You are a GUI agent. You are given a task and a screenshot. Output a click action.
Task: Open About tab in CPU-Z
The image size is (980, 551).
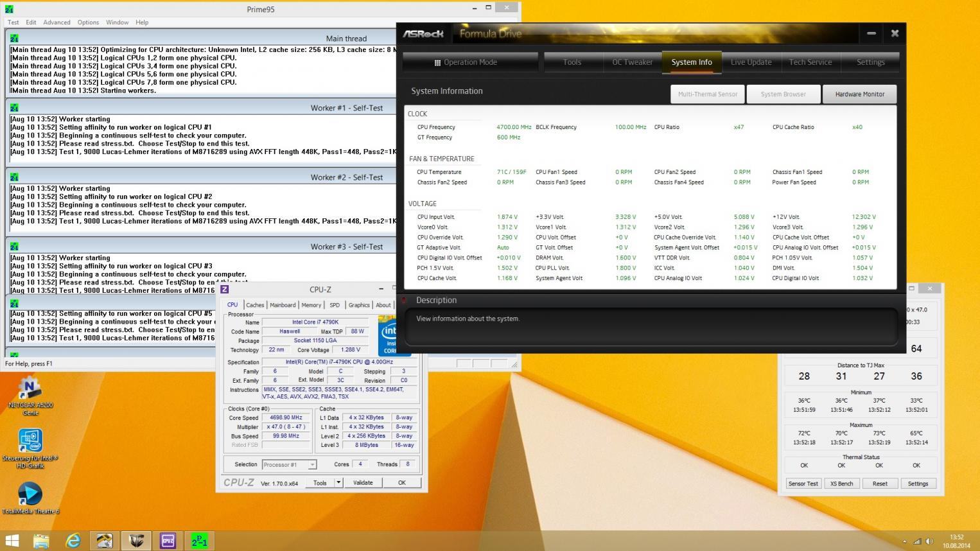(x=383, y=305)
